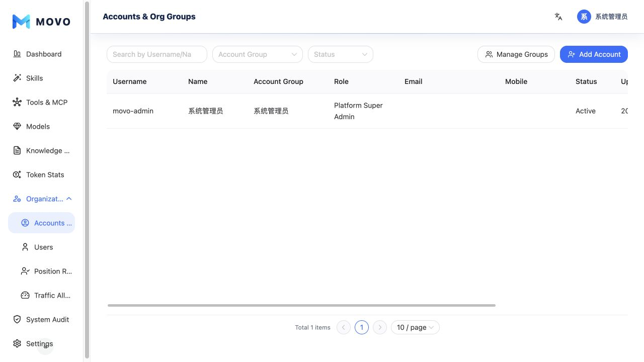The width and height of the screenshot is (644, 362).
Task: Click the table horizontal scrollbar
Action: click(301, 305)
